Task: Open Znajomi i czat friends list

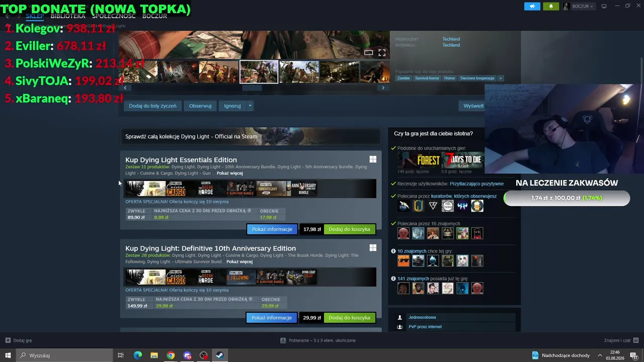Action: pyautogui.click(x=621, y=340)
